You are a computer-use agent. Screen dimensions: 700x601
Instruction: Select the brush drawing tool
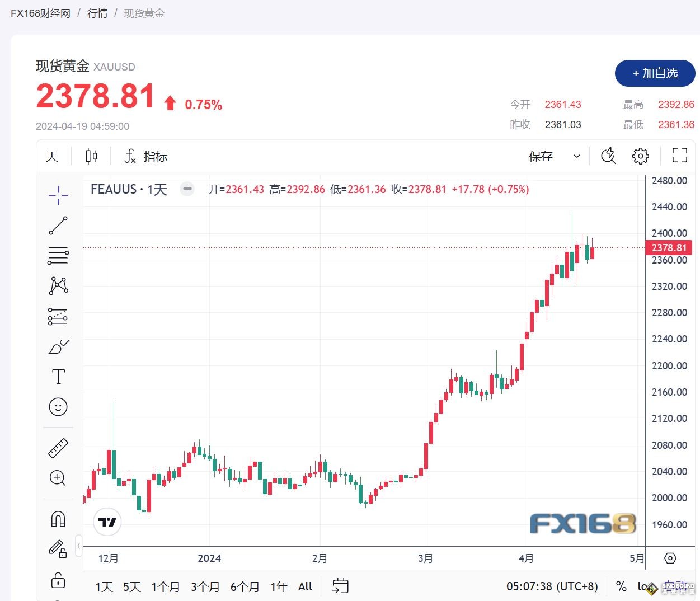(58, 346)
